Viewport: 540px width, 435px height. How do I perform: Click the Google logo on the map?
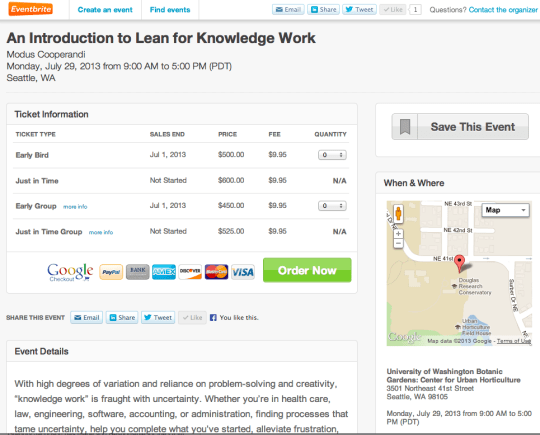coord(404,337)
